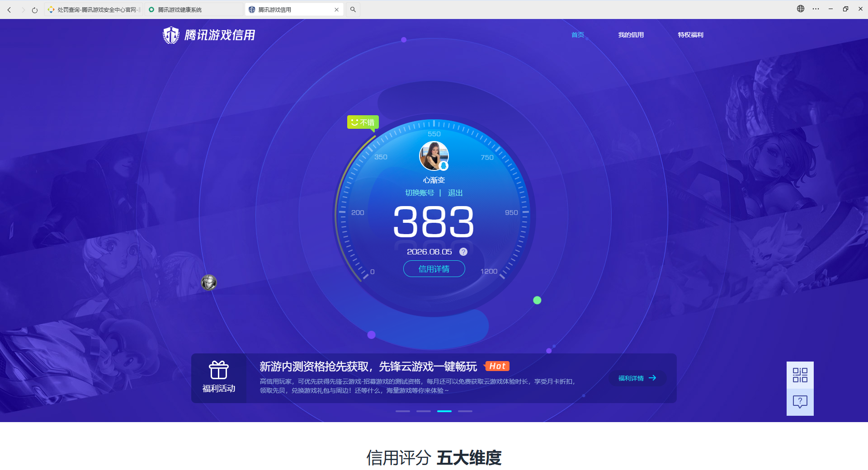This screenshot has height=470, width=868.
Task: Click the orange Hot badge
Action: 497,366
